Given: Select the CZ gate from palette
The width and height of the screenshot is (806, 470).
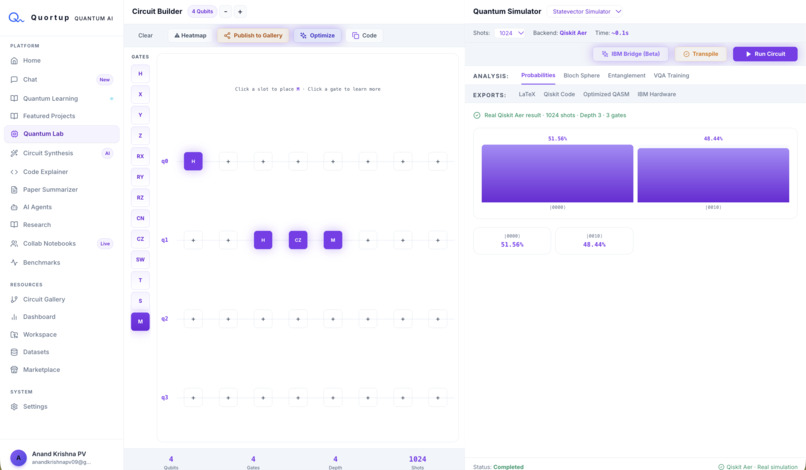Looking at the screenshot, I should (140, 239).
